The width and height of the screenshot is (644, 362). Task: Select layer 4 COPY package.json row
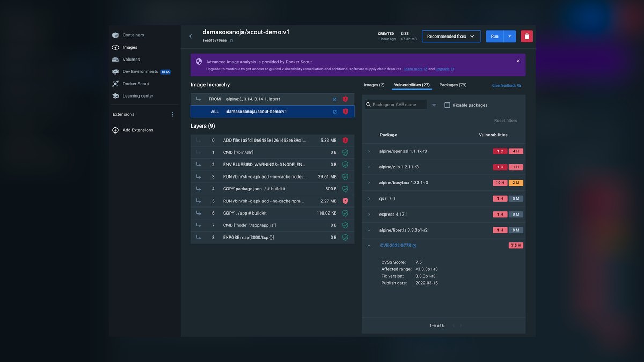pos(272,189)
